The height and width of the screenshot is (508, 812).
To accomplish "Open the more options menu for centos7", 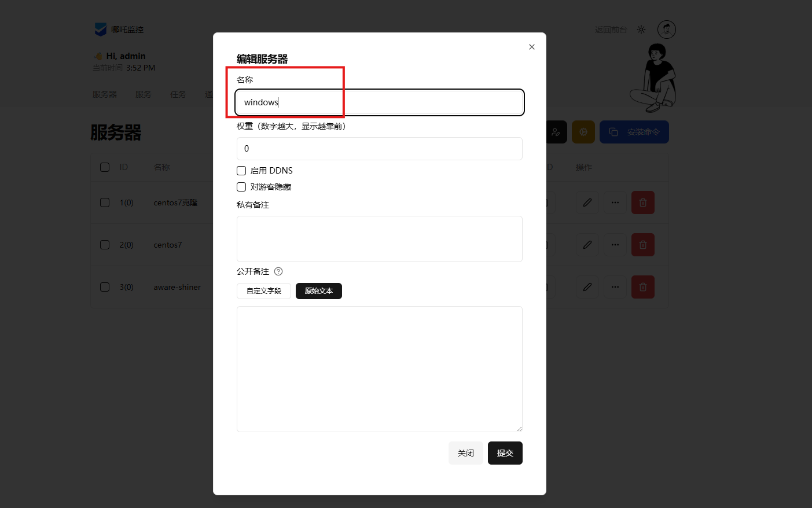I will click(615, 245).
